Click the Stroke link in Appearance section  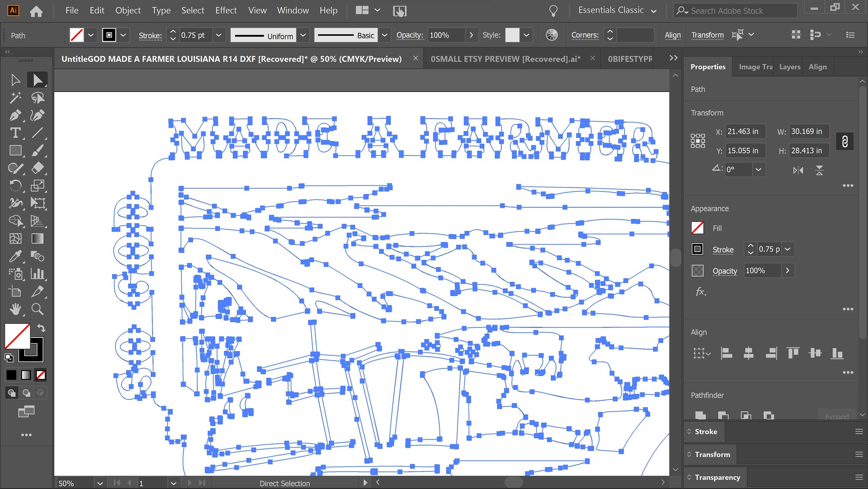click(723, 250)
